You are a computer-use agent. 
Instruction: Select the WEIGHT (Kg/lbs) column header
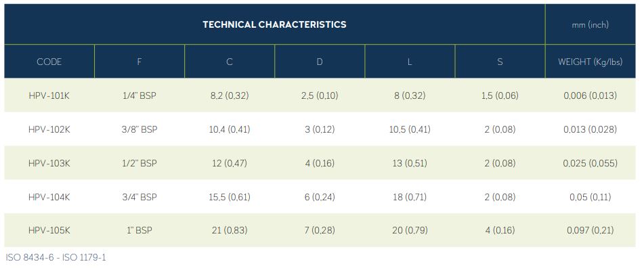591,62
